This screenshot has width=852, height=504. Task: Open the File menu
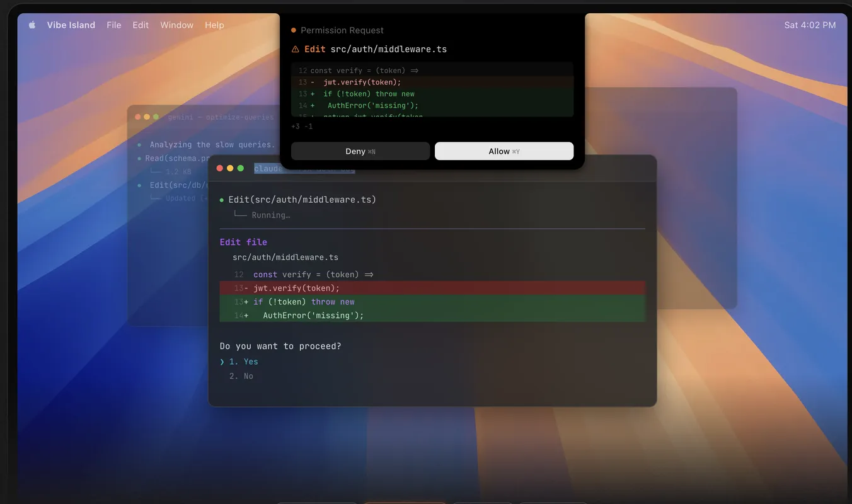point(114,25)
